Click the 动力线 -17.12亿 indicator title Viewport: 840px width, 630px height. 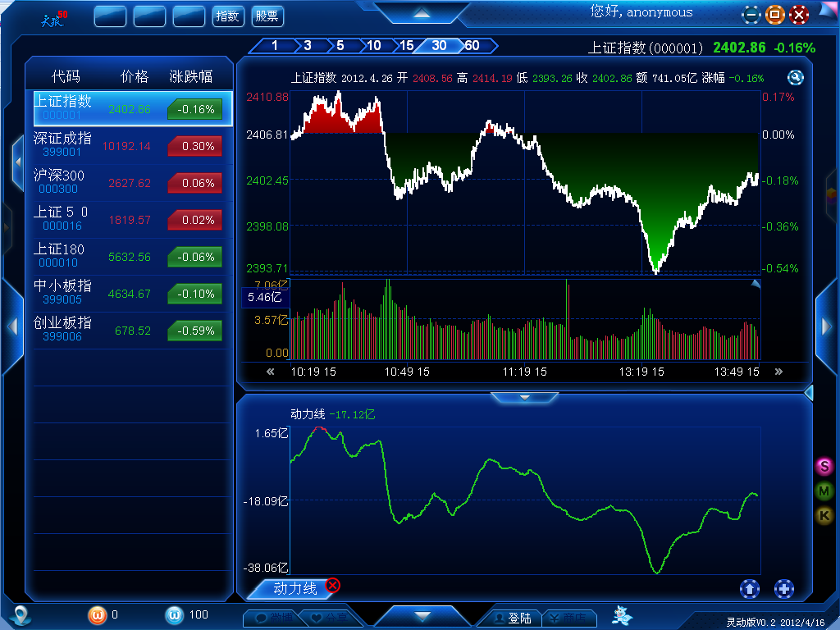coord(333,414)
